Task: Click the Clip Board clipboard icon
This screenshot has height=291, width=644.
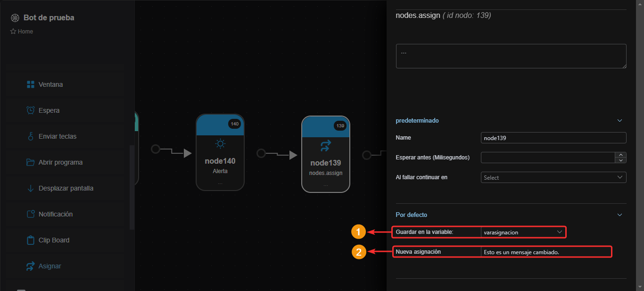Action: click(x=31, y=240)
